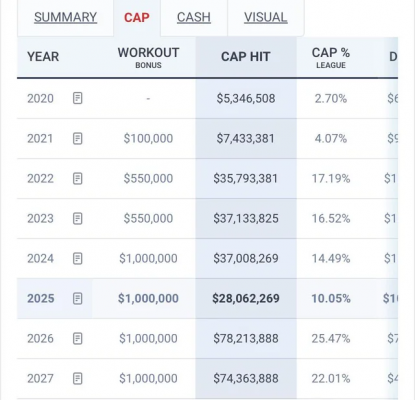This screenshot has width=415, height=400.
Task: Click the CAP % LEAGUE column header
Action: pyautogui.click(x=331, y=57)
